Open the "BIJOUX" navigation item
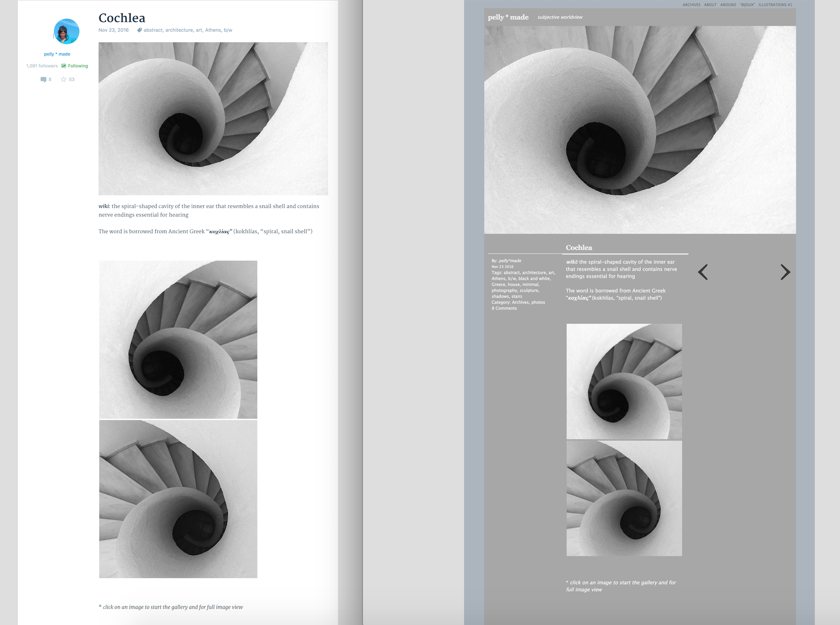The image size is (840, 625). [x=747, y=5]
